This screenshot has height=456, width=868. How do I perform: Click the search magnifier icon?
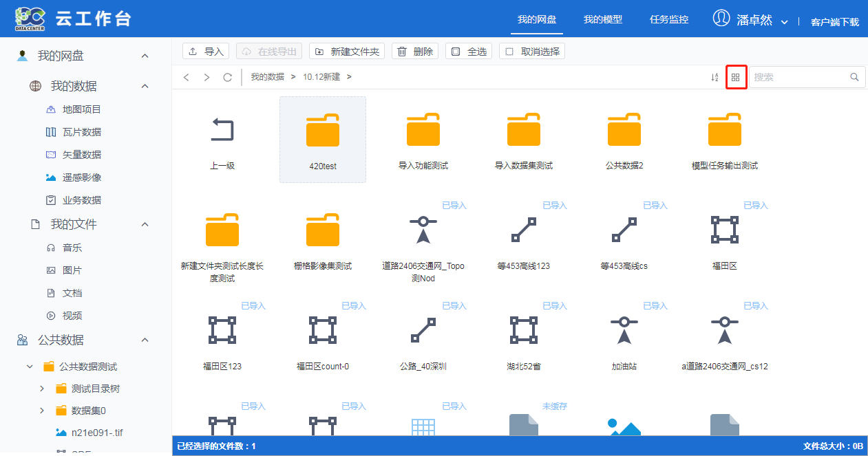tap(855, 77)
